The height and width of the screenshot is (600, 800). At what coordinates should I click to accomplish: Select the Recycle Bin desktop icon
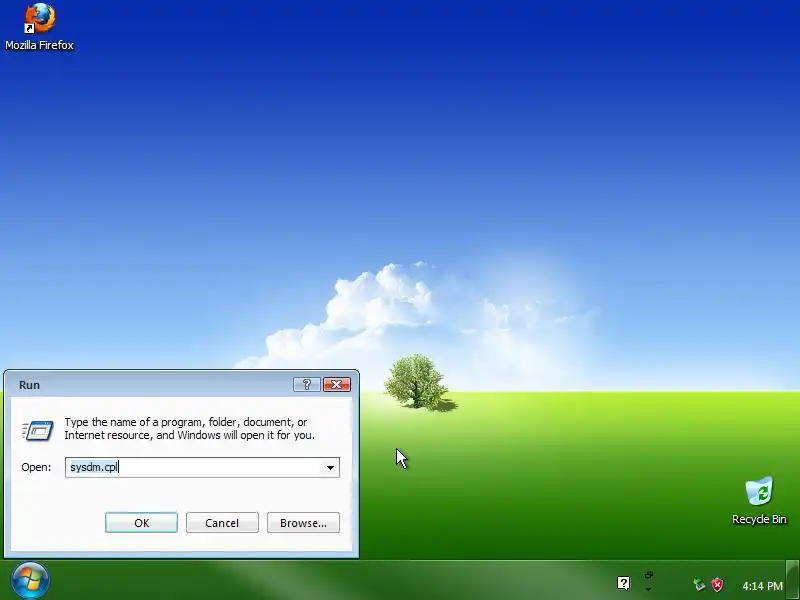tap(759, 501)
